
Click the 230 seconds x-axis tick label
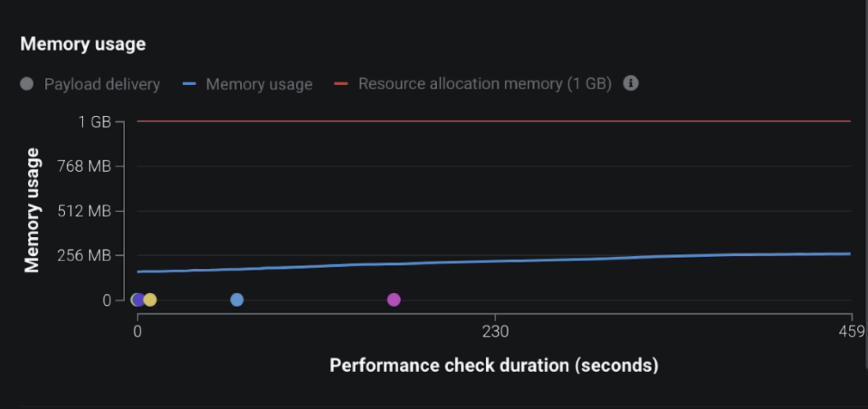[x=495, y=332]
